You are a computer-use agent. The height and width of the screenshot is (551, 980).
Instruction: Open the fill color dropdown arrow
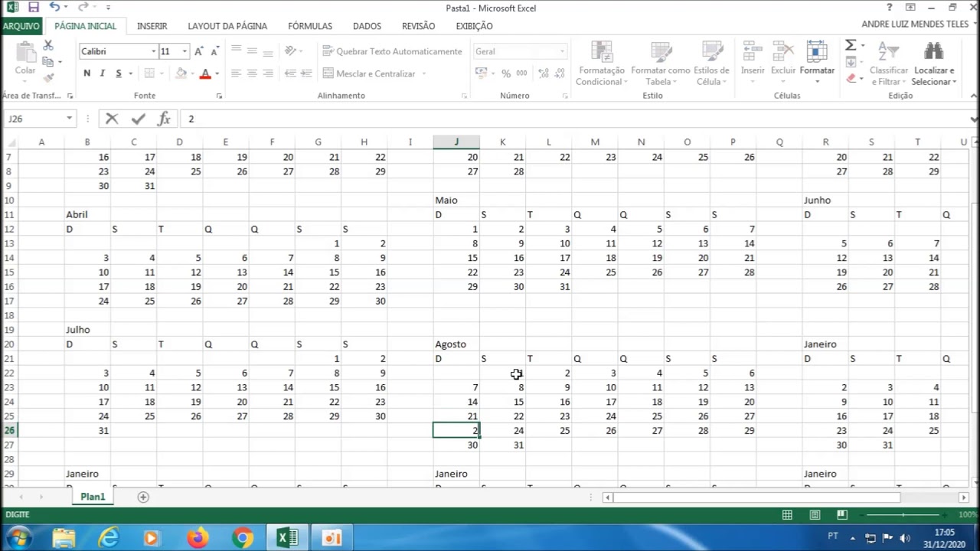[x=192, y=73]
